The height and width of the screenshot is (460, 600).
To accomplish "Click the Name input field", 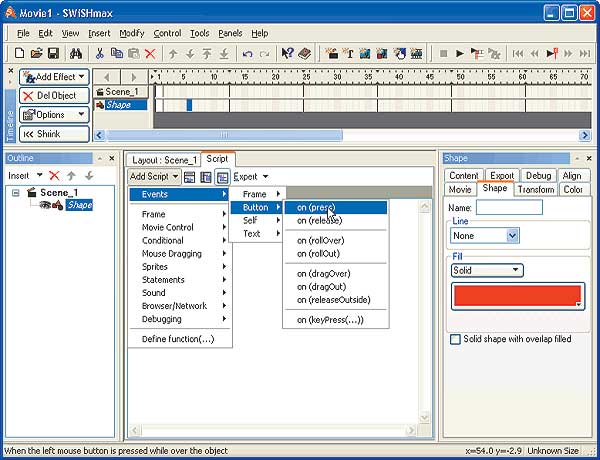I will point(509,208).
